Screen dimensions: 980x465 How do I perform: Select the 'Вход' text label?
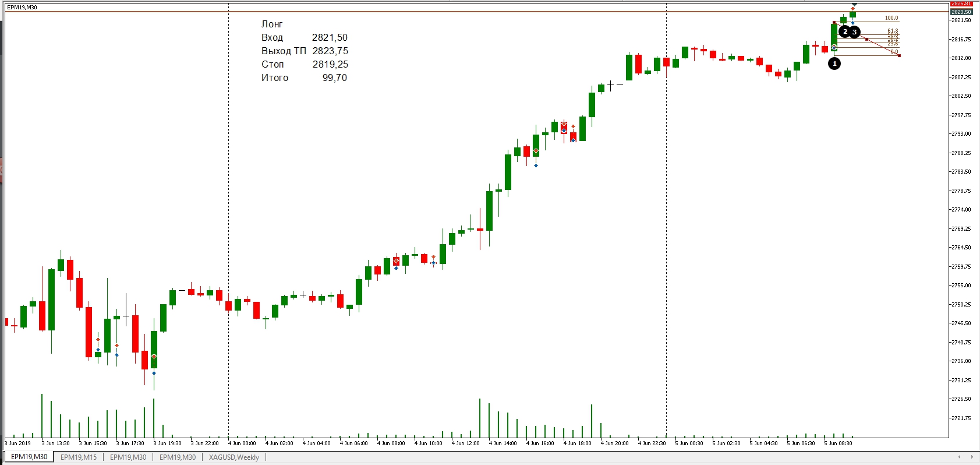coord(272,37)
